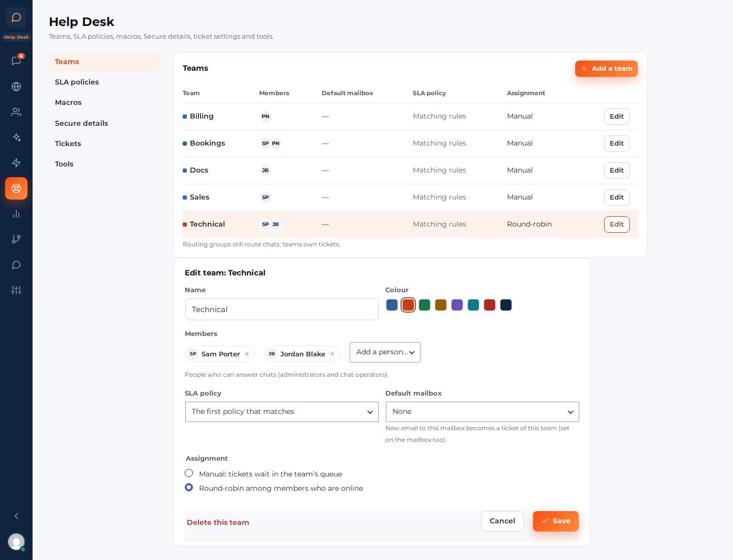This screenshot has height=560, width=733.
Task: Remove Jordan Blake from members
Action: pyautogui.click(x=332, y=354)
